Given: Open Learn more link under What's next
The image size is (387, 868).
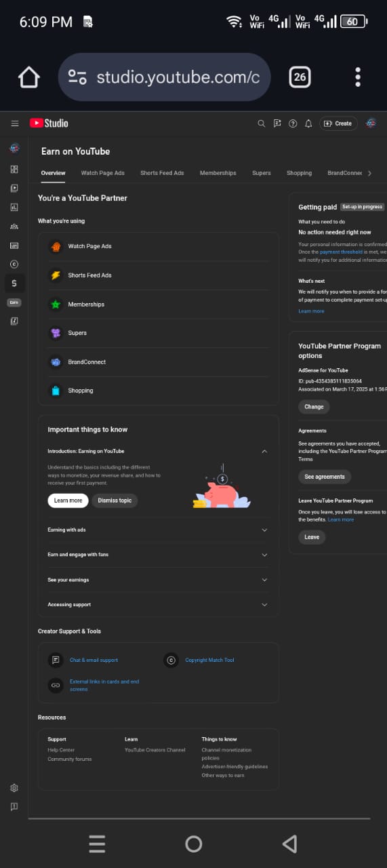Looking at the screenshot, I should coord(311,311).
